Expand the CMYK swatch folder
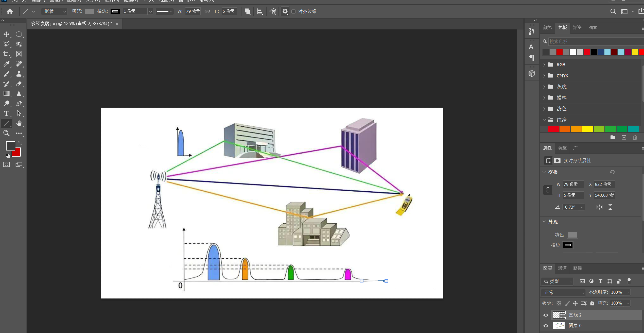 (544, 76)
